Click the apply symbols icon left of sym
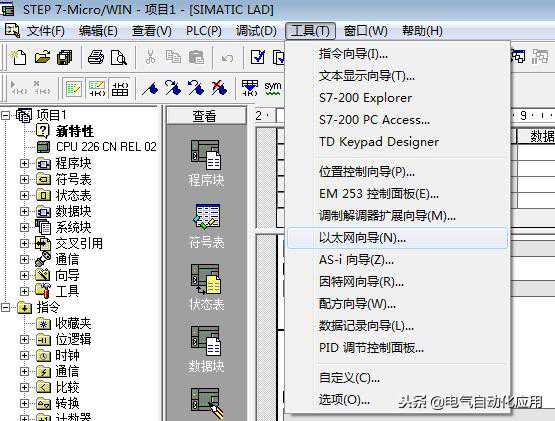The image size is (555, 421). coord(250,88)
